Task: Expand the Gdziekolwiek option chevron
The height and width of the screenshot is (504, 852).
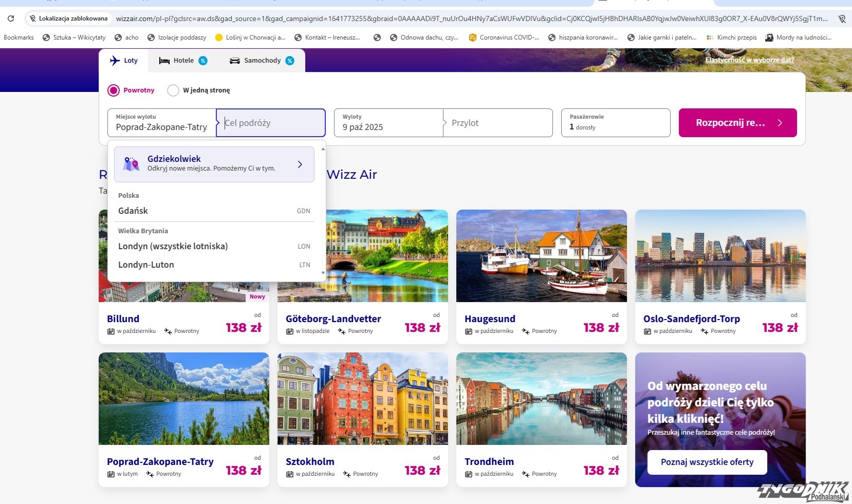Action: tap(300, 164)
